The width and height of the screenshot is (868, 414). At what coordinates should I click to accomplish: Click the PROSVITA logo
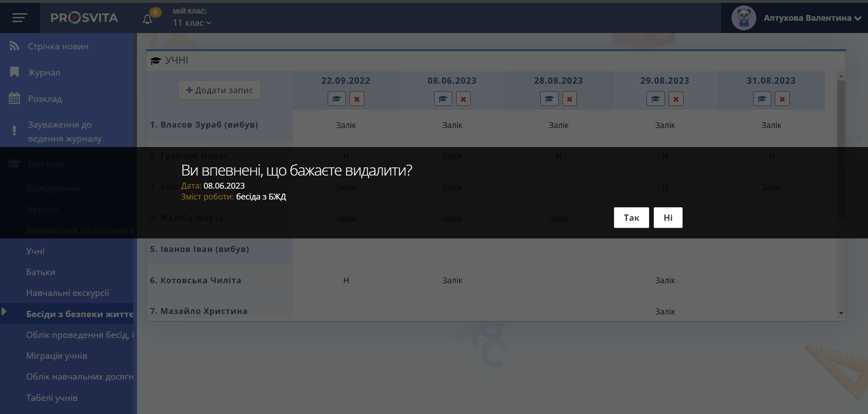coord(84,18)
